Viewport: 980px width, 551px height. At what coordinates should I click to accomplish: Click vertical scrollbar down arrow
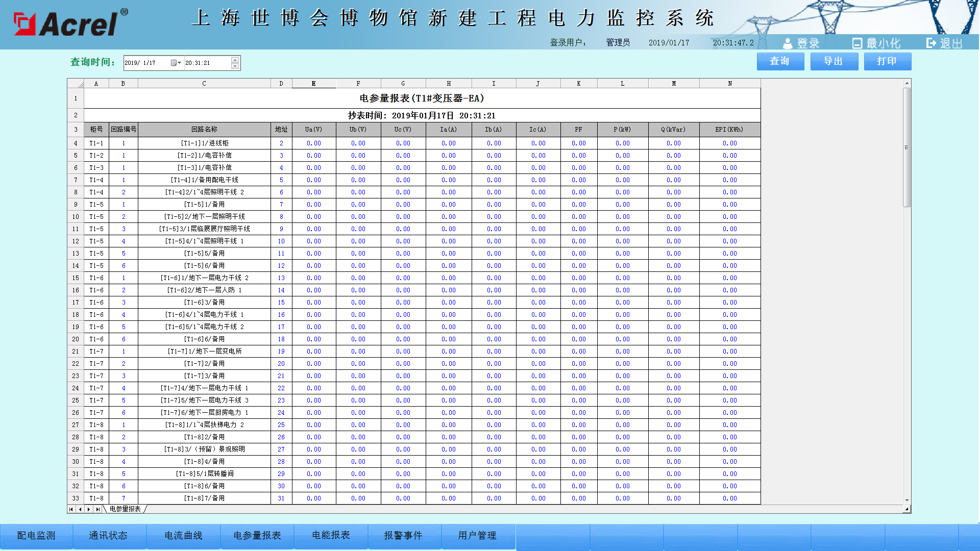tap(907, 500)
